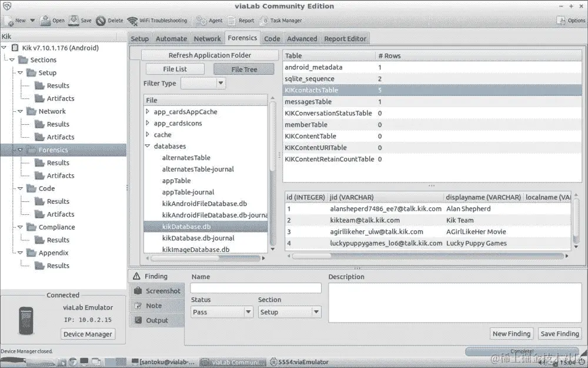Select the messagesTable row
The width and height of the screenshot is (588, 368).
tap(432, 102)
